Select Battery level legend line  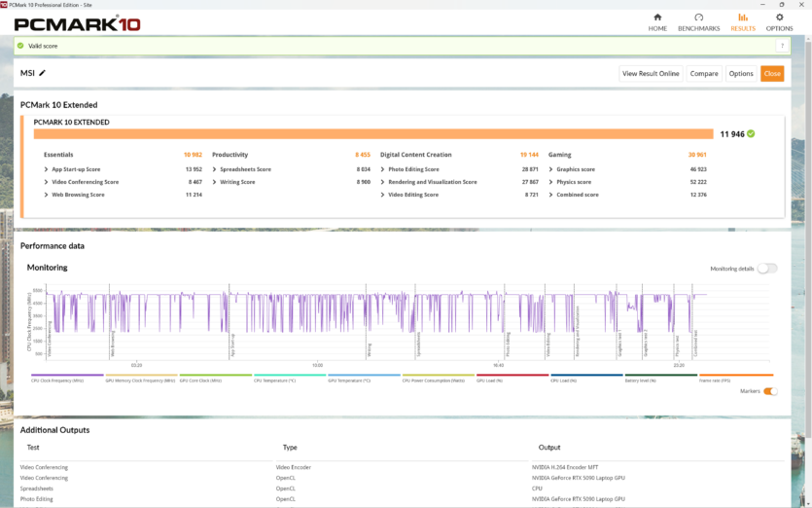coord(661,375)
